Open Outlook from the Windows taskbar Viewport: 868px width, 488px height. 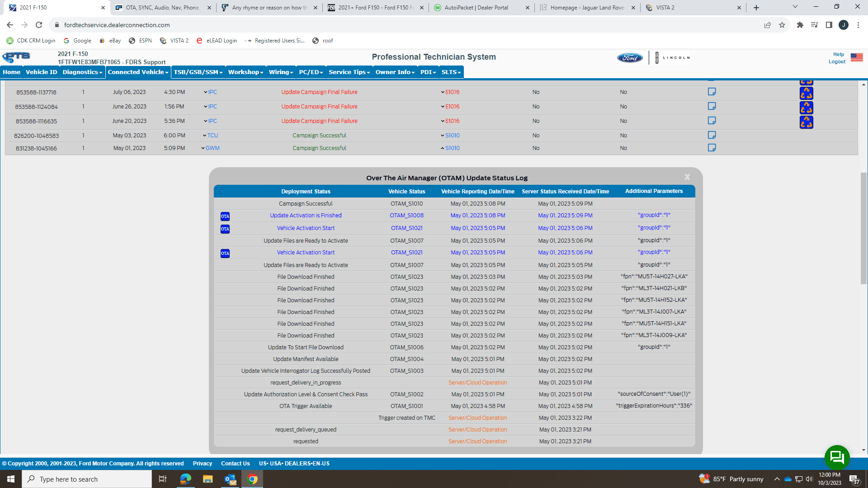[x=230, y=479]
